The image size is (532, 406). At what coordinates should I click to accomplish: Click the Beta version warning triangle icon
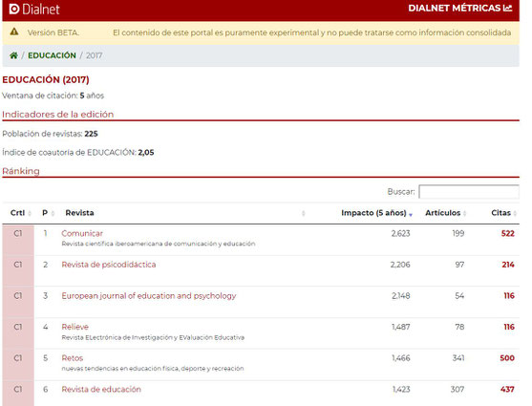[x=14, y=32]
